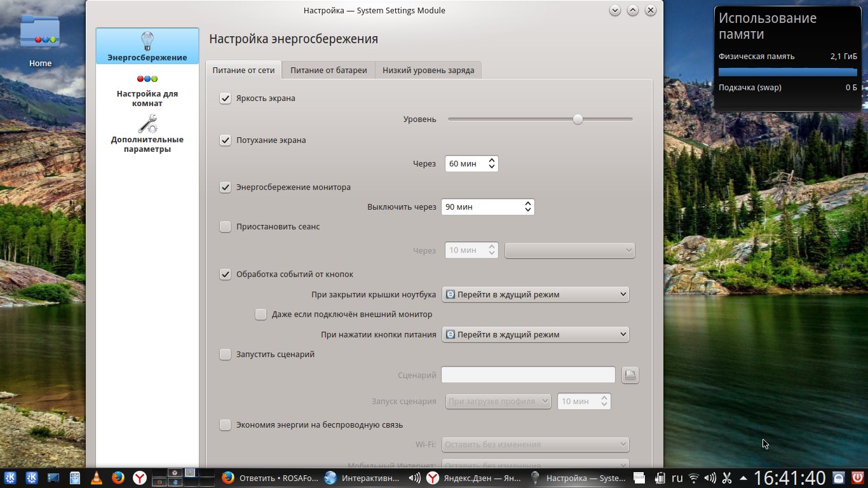868x488 pixels.
Task: Disable Энергосбережение монитора checkbox
Action: click(225, 187)
